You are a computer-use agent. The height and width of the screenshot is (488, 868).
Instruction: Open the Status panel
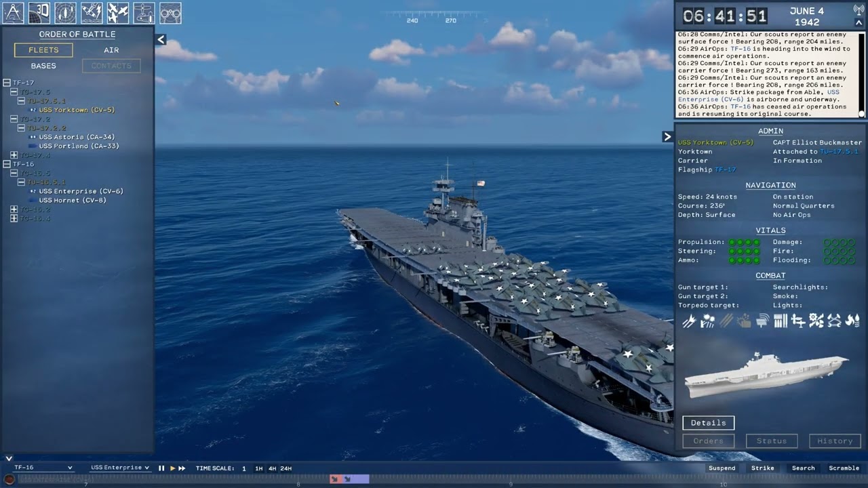click(772, 441)
